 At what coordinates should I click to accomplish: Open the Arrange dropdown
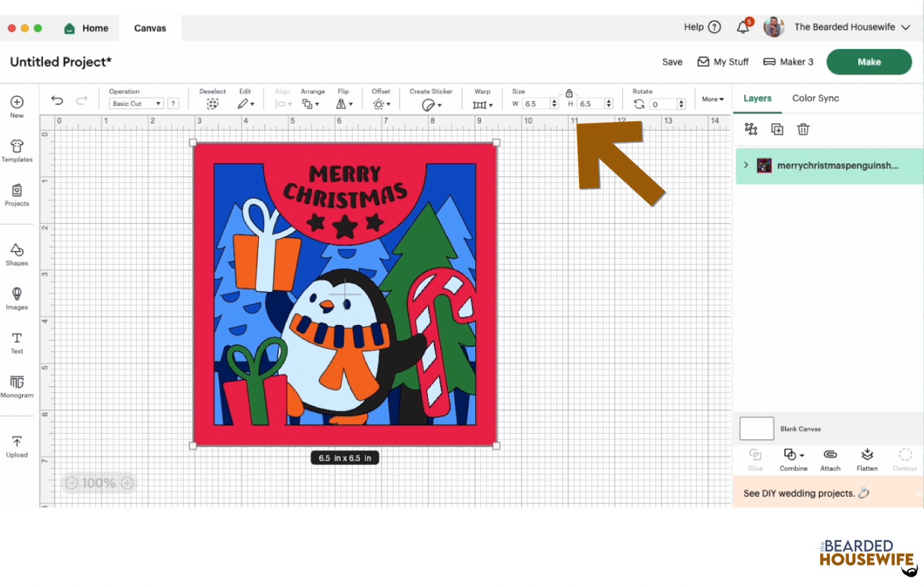pyautogui.click(x=311, y=104)
